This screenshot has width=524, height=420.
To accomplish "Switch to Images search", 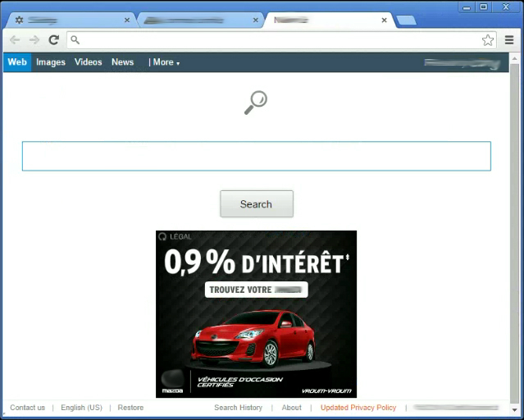I will [x=51, y=62].
